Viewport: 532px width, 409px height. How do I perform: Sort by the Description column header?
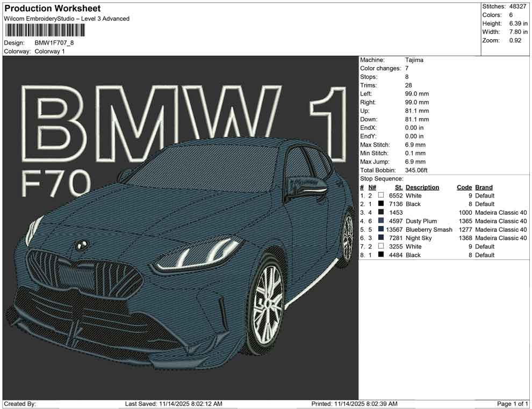(422, 187)
